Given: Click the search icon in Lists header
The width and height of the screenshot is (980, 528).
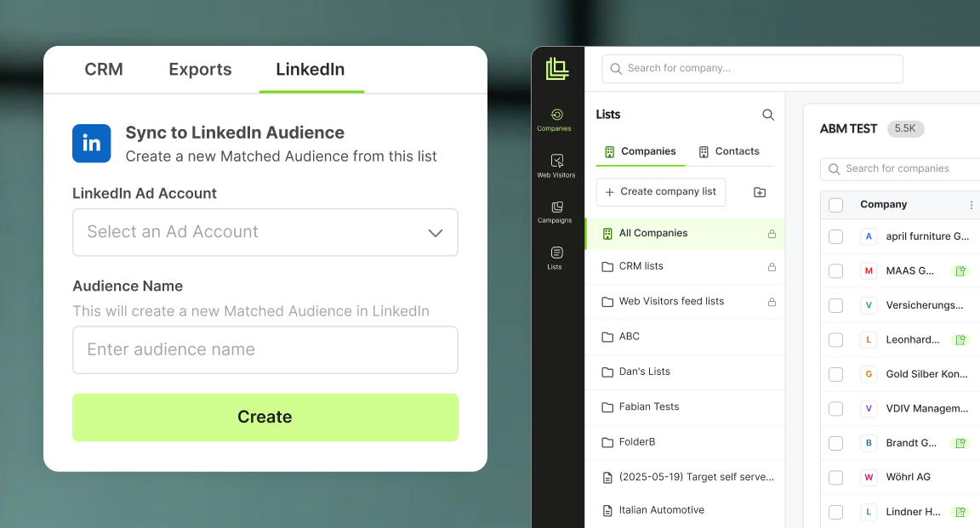Looking at the screenshot, I should 768,115.
